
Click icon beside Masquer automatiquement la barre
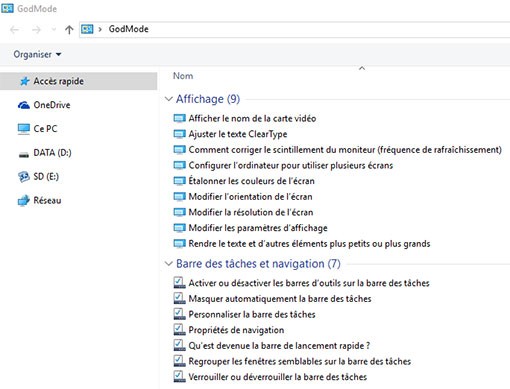click(x=179, y=298)
